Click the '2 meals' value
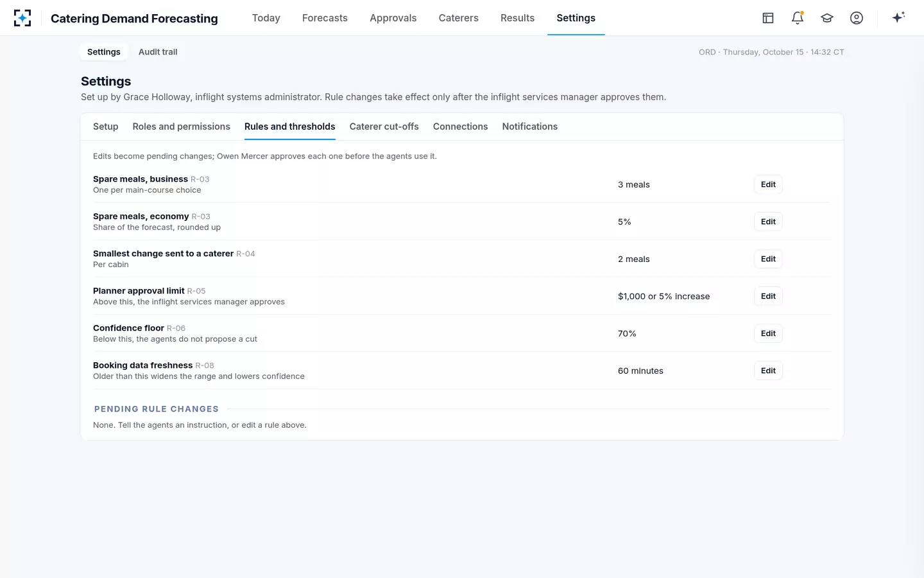The width and height of the screenshot is (924, 578). tap(634, 259)
